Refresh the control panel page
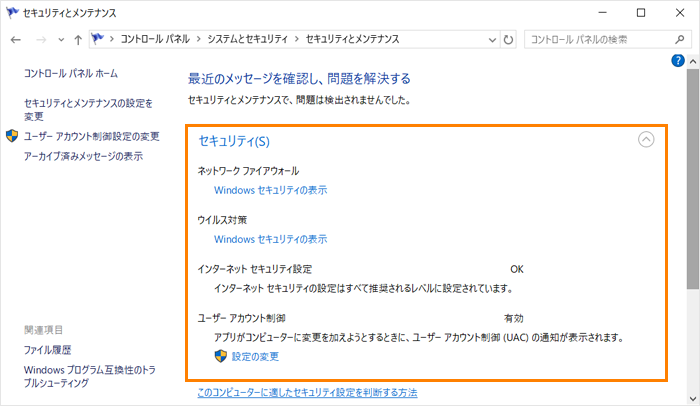Image resolution: width=700 pixels, height=406 pixels. (x=508, y=40)
